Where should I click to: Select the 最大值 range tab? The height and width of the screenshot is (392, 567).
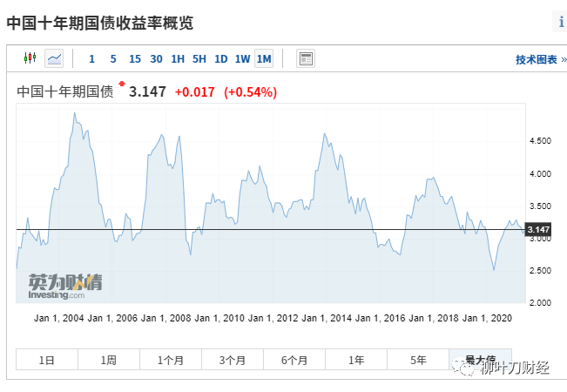tap(480, 360)
